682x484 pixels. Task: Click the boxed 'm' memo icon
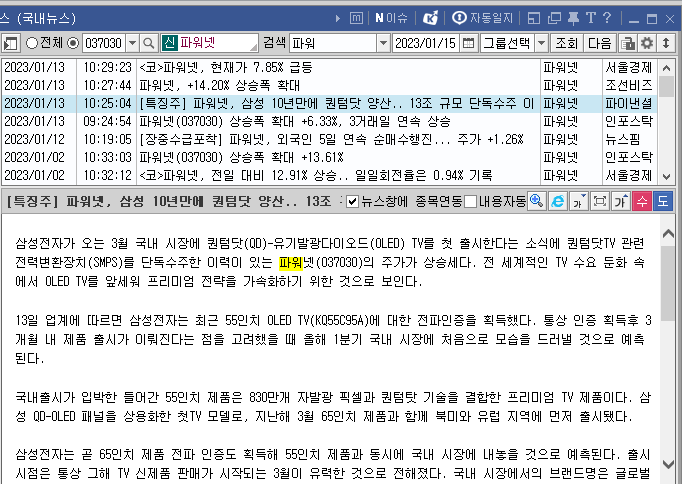[356, 18]
